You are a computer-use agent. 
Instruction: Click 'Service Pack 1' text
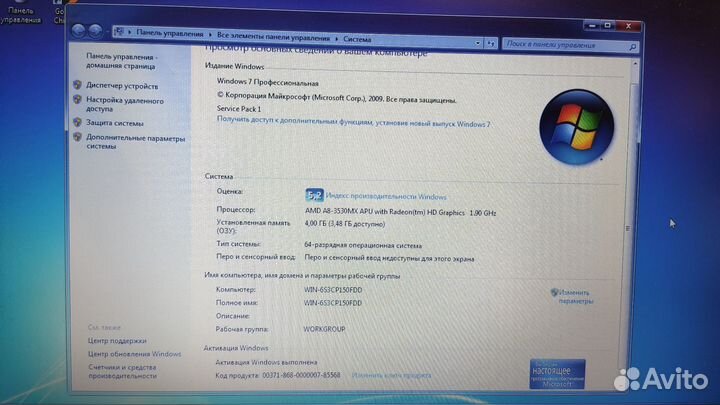(x=239, y=109)
